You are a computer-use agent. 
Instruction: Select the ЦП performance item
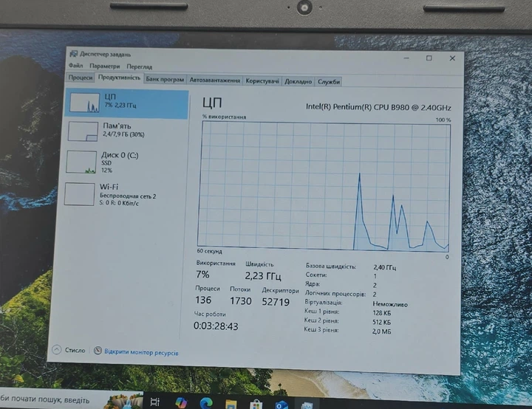pyautogui.click(x=127, y=103)
